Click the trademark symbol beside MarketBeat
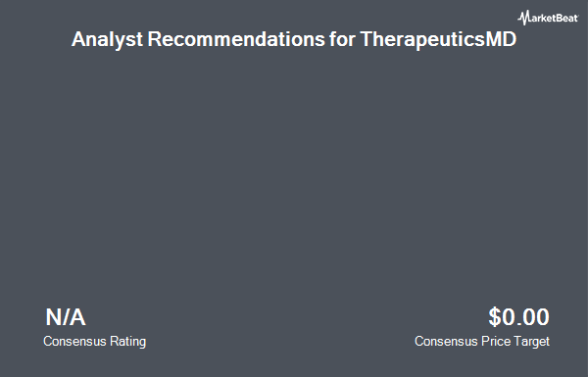Image resolution: width=588 pixels, height=377 pixels. click(578, 15)
